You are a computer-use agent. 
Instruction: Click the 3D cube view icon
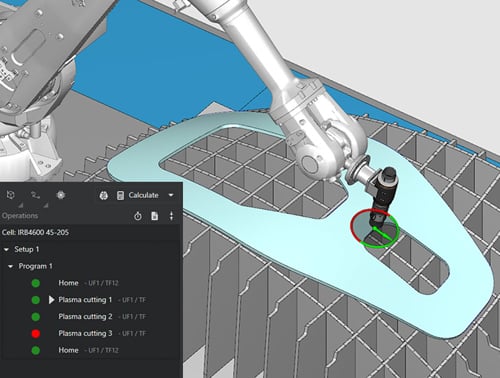coord(11,195)
